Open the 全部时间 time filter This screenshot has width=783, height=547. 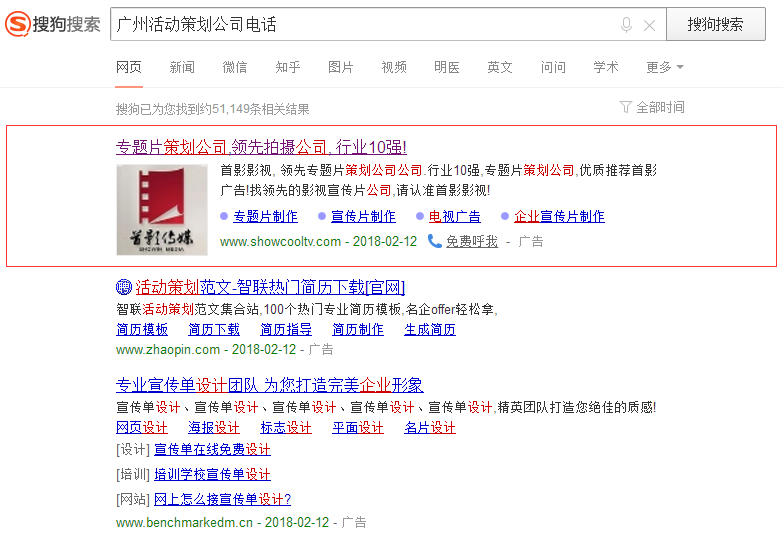pos(660,107)
